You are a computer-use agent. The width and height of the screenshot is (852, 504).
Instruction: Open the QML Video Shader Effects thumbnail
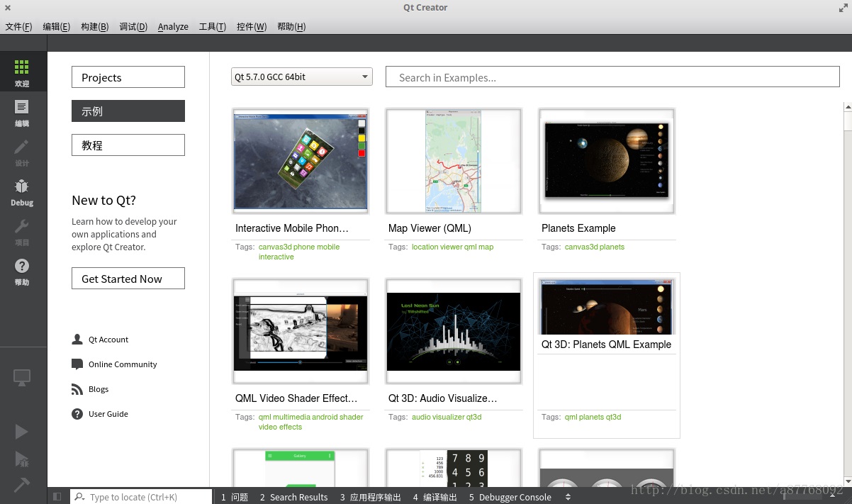[x=301, y=331]
